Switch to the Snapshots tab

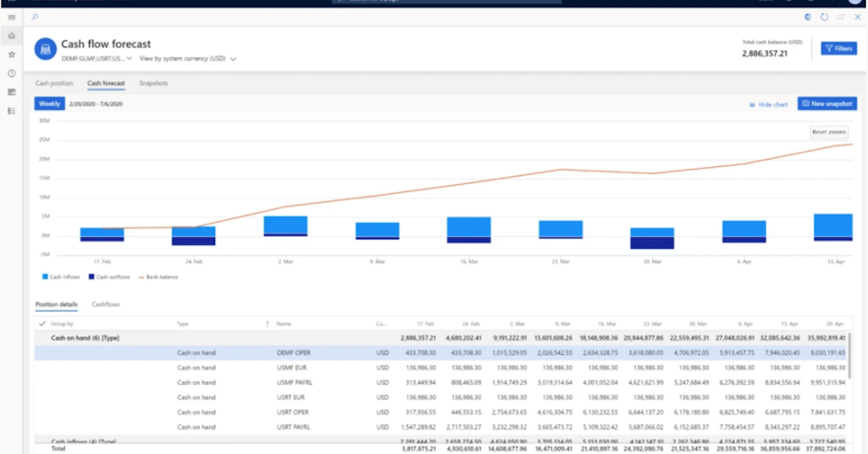(x=153, y=83)
